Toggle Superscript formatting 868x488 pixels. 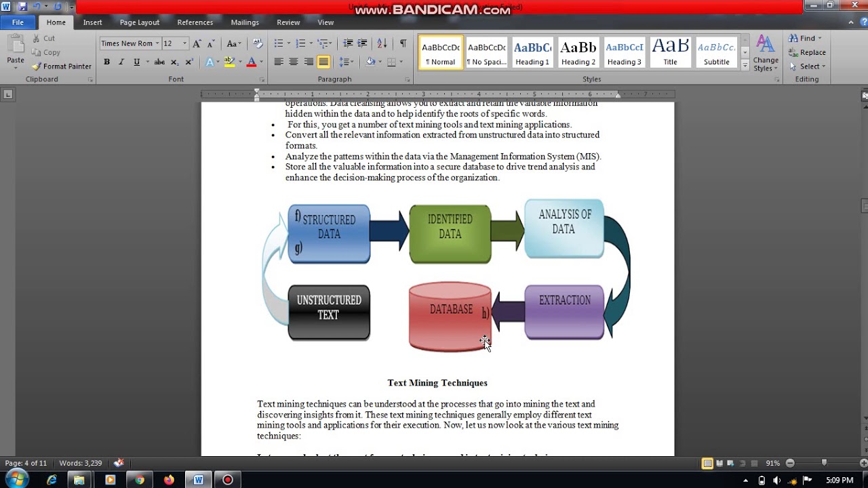point(189,62)
